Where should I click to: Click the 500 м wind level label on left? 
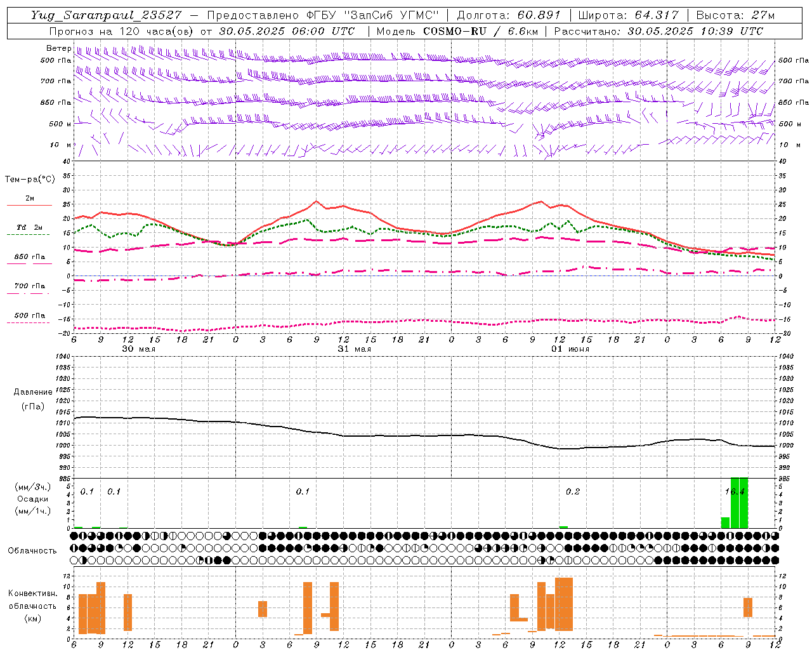pos(61,124)
